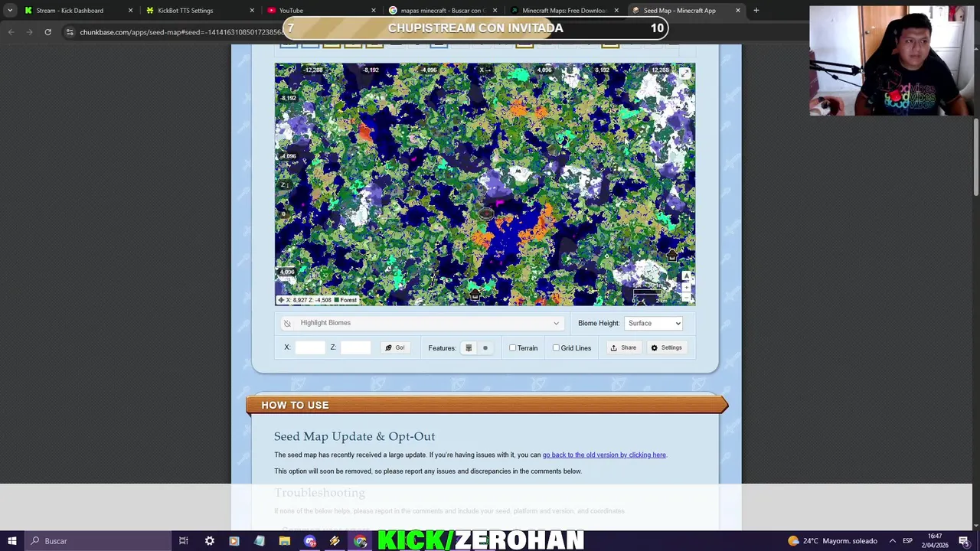
Task: Open the Windows Start menu
Action: click(11, 541)
